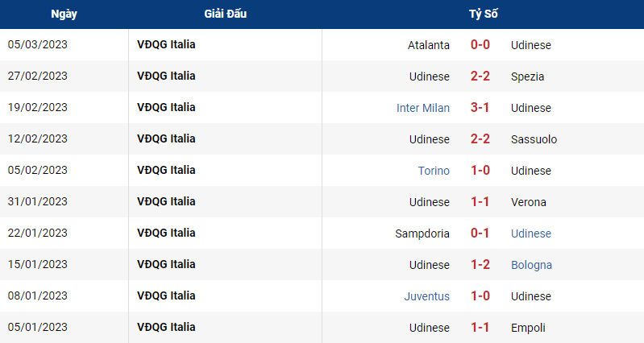Image resolution: width=644 pixels, height=343 pixels.
Task: Click the Giải Đấu column header
Action: tap(225, 14)
